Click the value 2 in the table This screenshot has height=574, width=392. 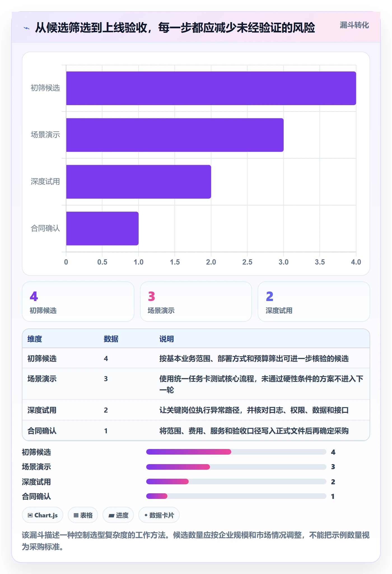coord(106,410)
